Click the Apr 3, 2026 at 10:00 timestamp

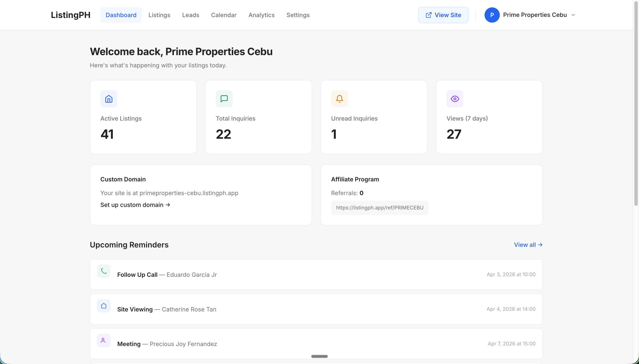click(511, 274)
